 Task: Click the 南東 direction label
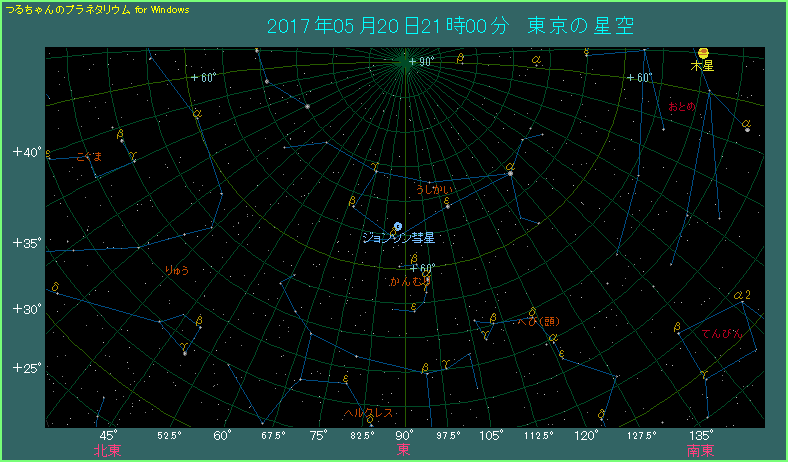pos(700,450)
